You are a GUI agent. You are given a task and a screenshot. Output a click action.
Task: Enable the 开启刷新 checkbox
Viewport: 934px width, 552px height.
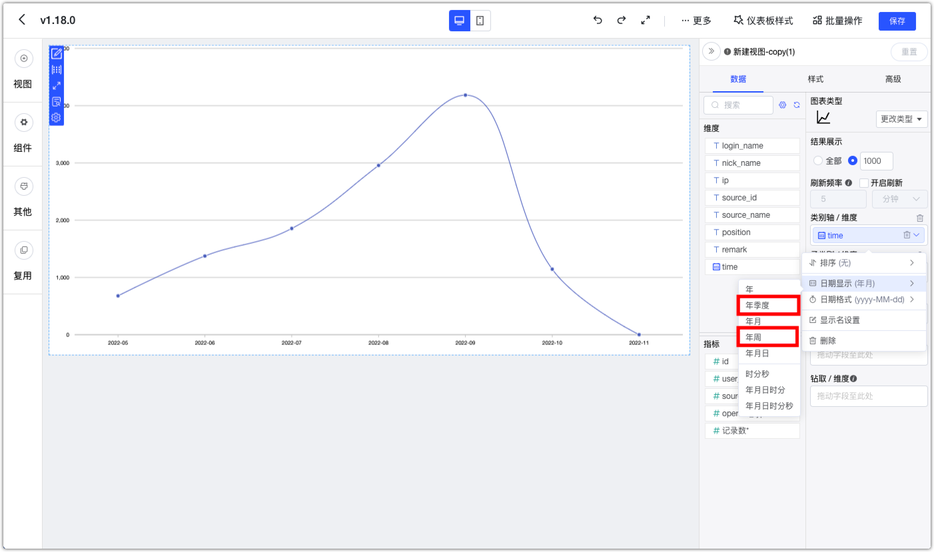point(864,183)
